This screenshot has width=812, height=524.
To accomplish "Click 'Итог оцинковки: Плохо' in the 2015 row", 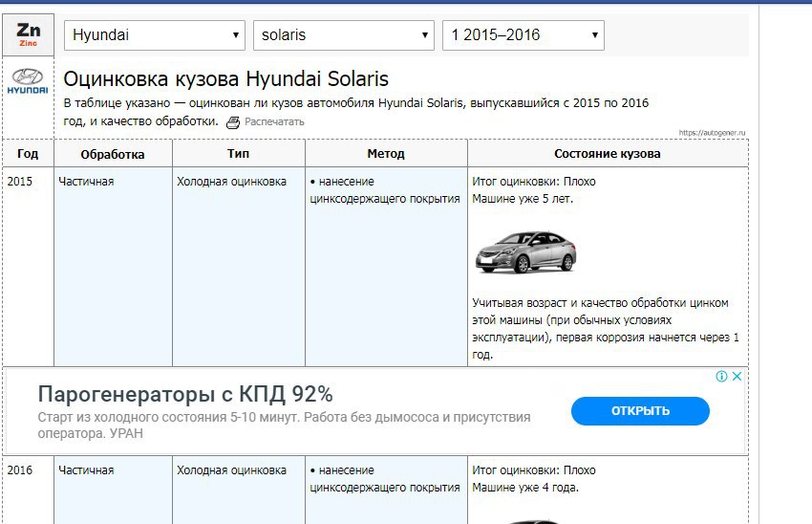I will tap(534, 182).
